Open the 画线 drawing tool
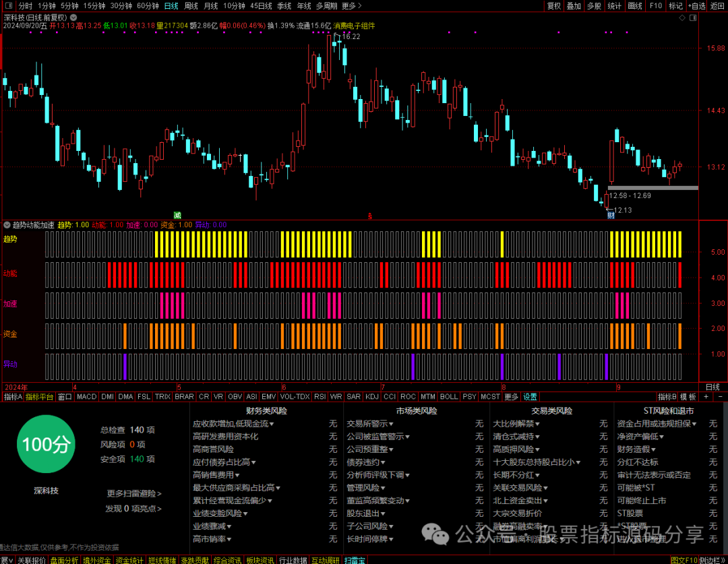This screenshot has height=564, width=728. [635, 5]
